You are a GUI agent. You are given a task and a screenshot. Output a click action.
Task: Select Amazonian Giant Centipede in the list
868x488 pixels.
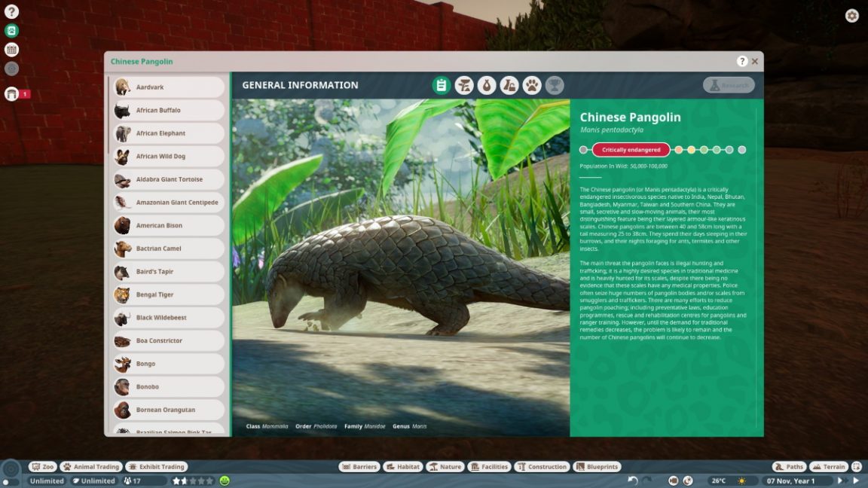click(x=168, y=203)
